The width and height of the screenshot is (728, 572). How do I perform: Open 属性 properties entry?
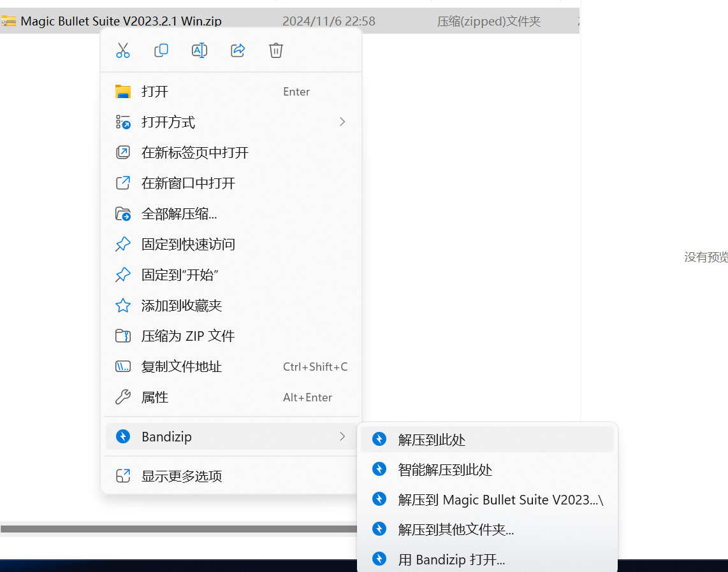click(231, 397)
